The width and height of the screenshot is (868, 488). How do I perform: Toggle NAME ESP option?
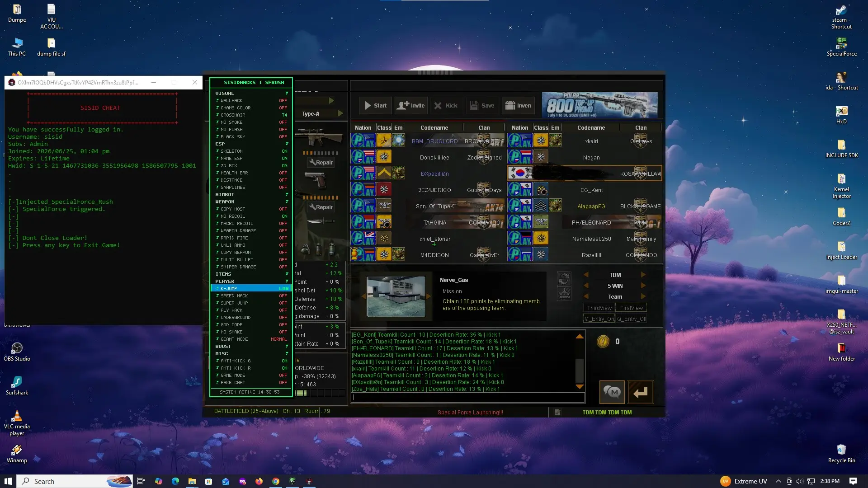(251, 158)
